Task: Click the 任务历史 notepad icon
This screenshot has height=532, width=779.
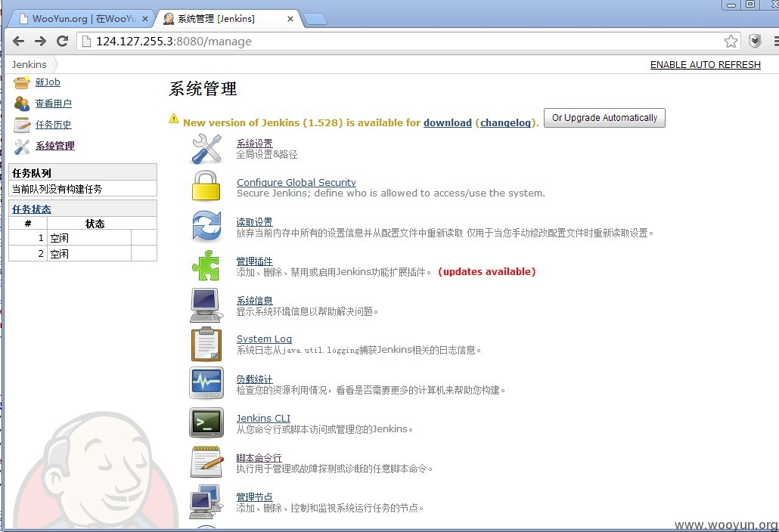Action: 22,125
